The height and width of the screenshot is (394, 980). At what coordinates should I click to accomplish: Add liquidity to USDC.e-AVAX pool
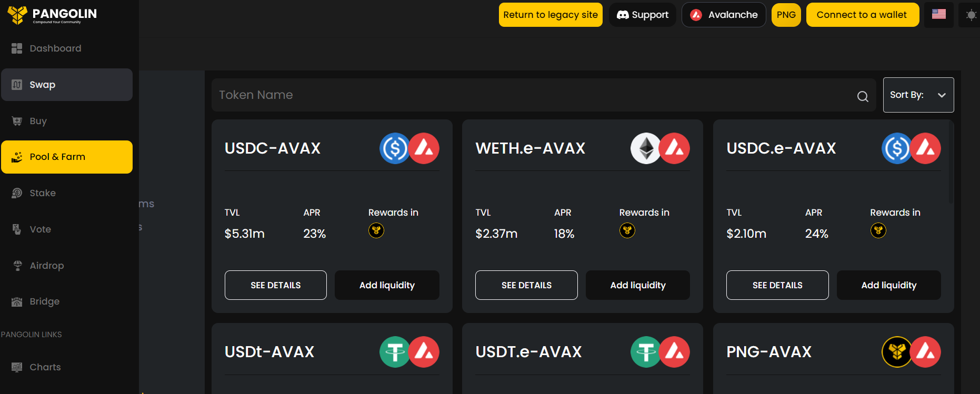(x=889, y=285)
